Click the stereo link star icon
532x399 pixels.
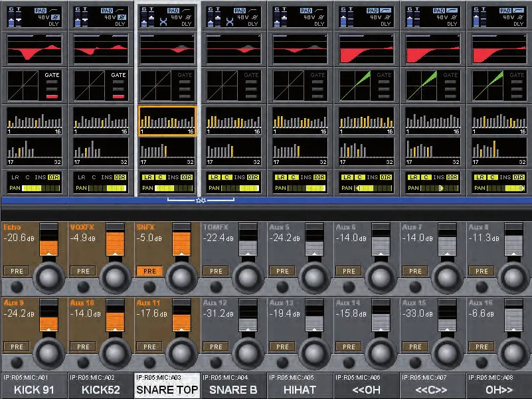coord(201,200)
